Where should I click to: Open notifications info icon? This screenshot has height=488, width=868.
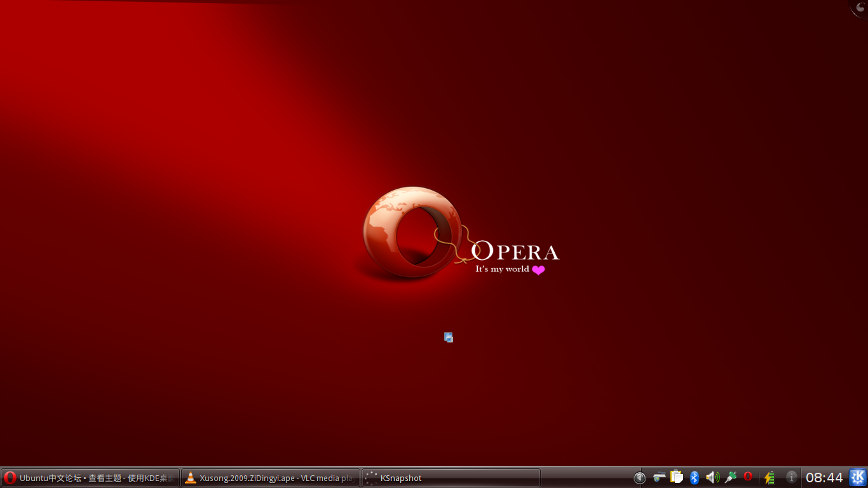pyautogui.click(x=792, y=477)
